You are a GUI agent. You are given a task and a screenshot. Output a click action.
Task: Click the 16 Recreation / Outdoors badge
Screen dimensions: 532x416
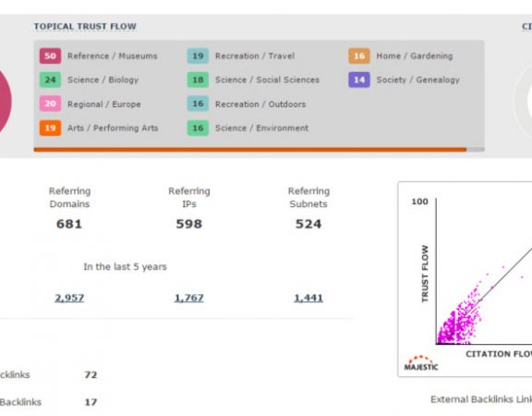click(198, 104)
